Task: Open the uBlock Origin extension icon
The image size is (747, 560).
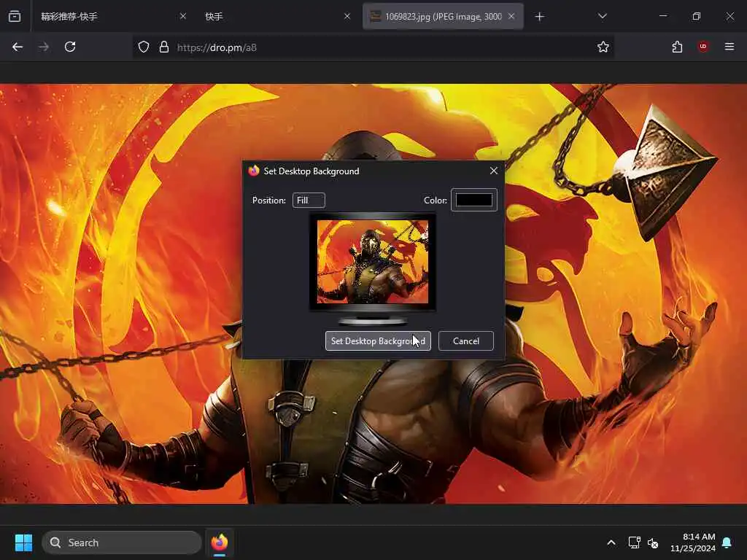Action: coord(703,46)
